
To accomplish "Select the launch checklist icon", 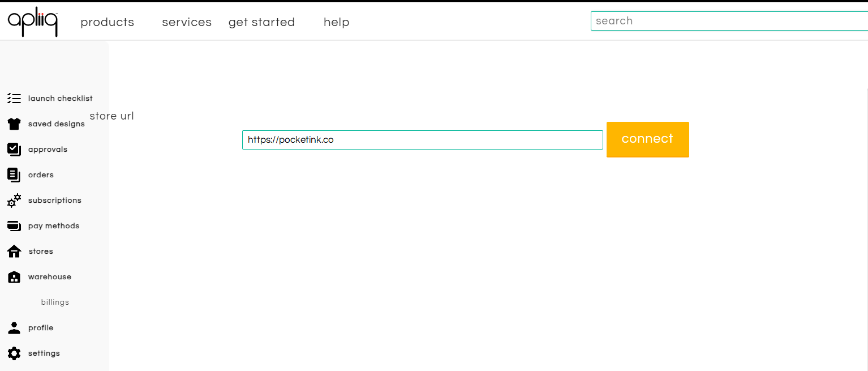I will (x=14, y=98).
